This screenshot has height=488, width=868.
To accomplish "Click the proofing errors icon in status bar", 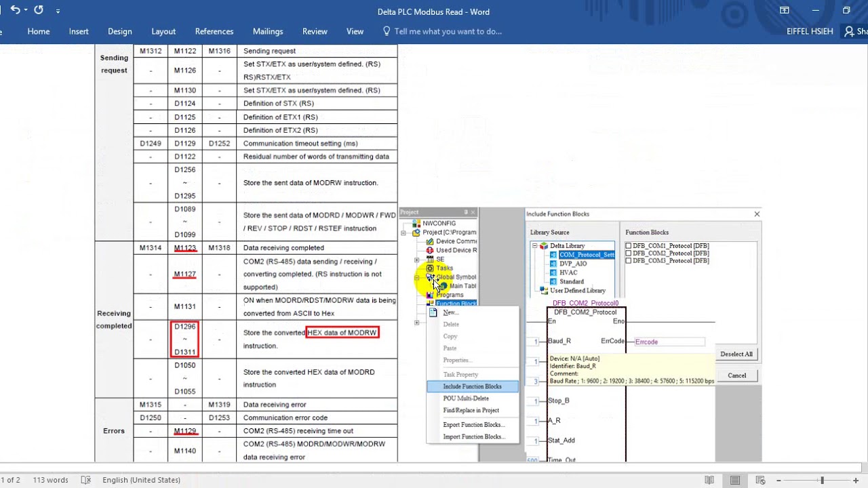I will click(85, 480).
